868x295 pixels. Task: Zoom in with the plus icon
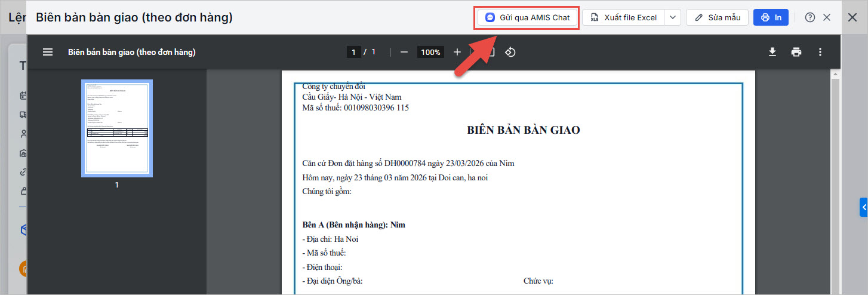457,52
